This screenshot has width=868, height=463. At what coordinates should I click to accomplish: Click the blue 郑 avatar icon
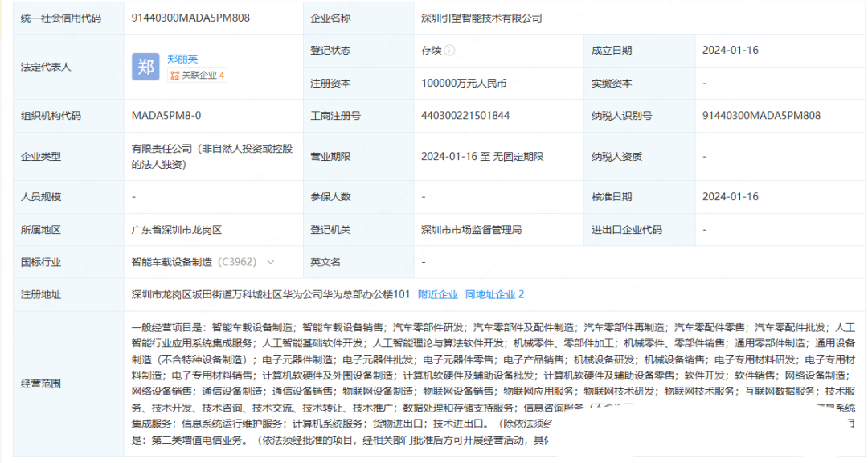[x=145, y=67]
